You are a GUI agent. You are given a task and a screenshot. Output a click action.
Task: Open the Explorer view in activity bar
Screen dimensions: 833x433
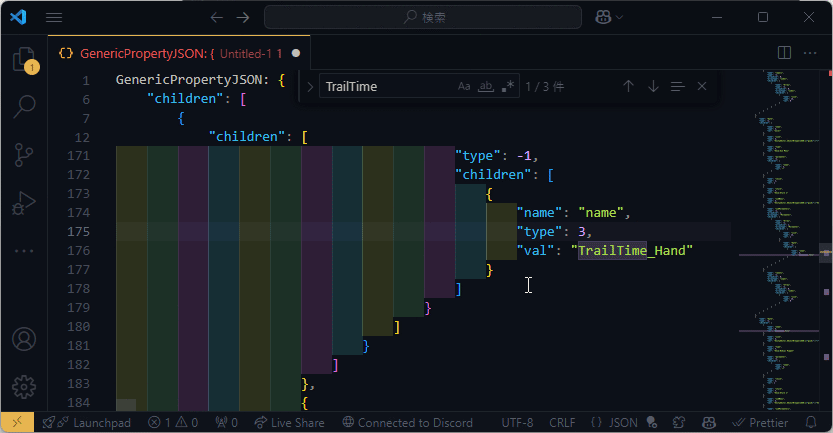(23, 59)
